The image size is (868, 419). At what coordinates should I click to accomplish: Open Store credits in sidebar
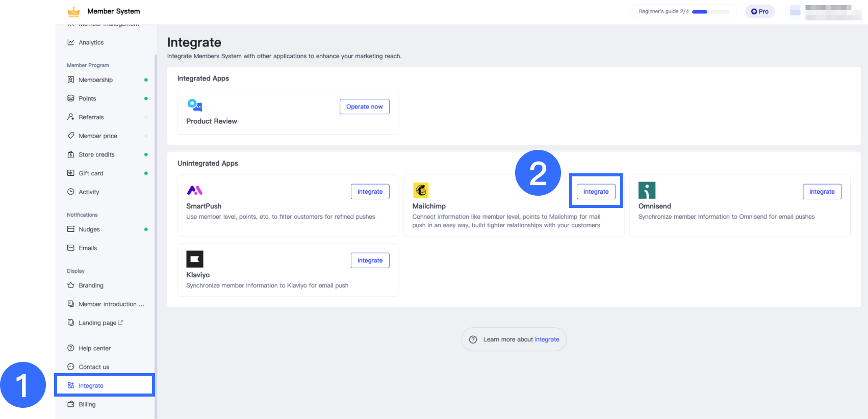click(x=96, y=154)
